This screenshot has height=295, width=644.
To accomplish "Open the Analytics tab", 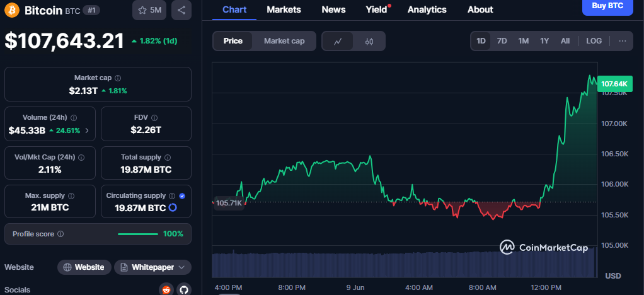I will [x=427, y=9].
